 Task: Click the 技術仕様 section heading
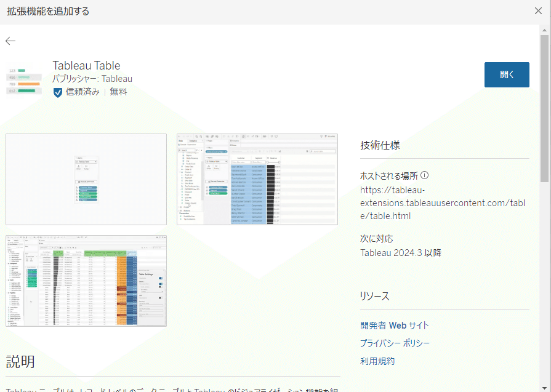tap(380, 145)
